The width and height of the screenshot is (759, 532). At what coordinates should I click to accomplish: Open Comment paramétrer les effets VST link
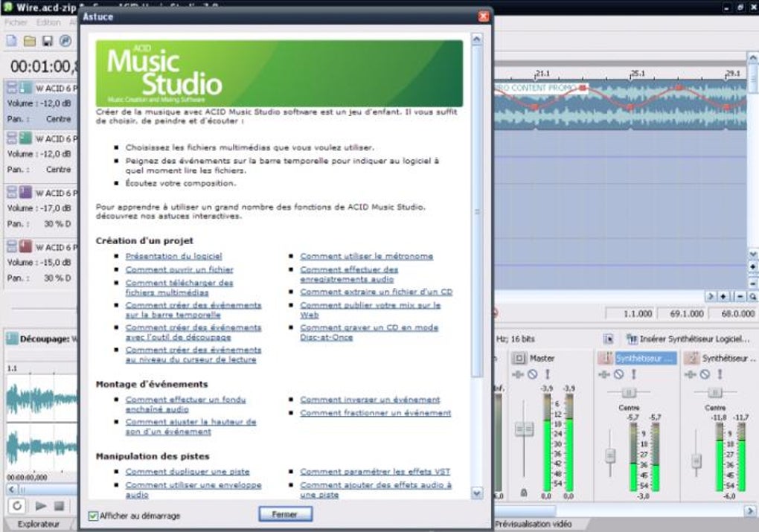coord(374,472)
